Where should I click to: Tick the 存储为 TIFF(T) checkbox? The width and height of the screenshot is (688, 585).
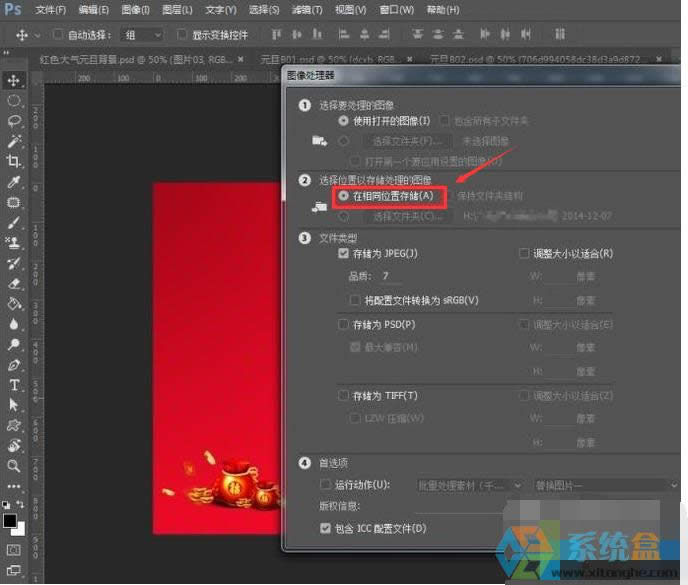click(345, 396)
